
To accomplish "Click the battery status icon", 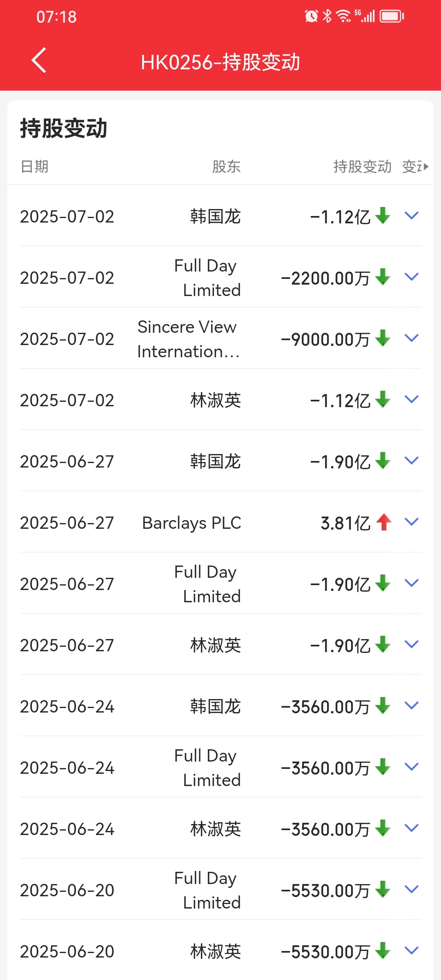I will tap(392, 16).
